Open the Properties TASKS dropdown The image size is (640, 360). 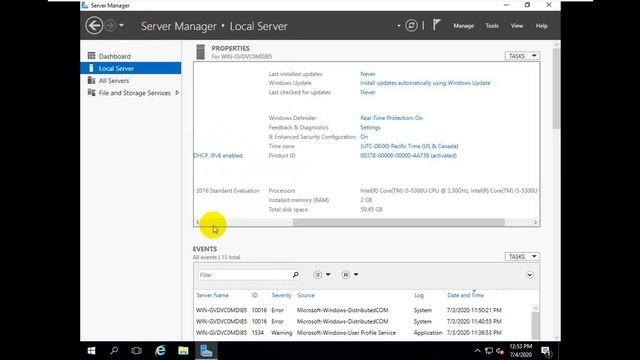point(522,56)
